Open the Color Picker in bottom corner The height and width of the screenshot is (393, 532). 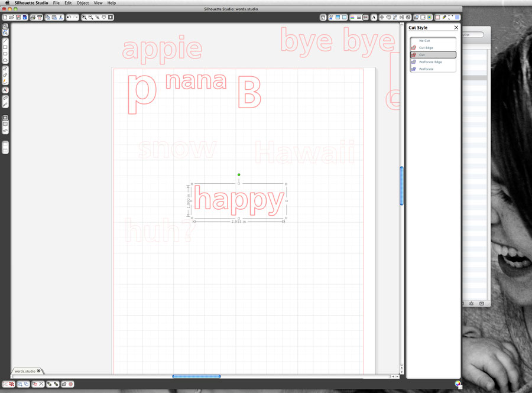(x=458, y=384)
